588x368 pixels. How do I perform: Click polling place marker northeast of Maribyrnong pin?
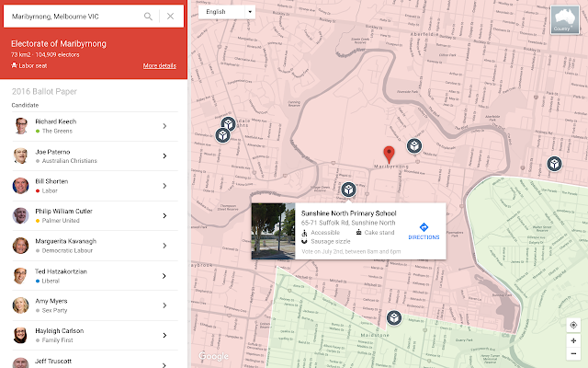coord(414,145)
